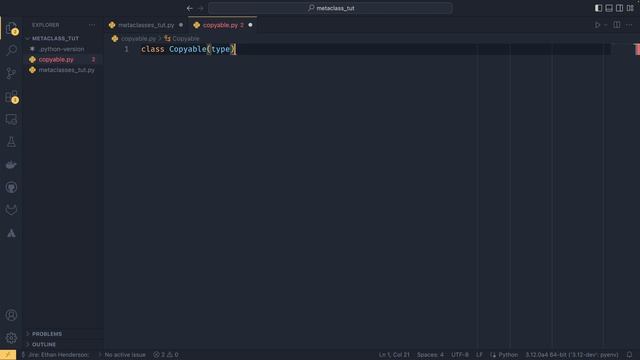Select Python interpreter 3.12.0a4 64-bit
640x360 pixels.
point(572,355)
